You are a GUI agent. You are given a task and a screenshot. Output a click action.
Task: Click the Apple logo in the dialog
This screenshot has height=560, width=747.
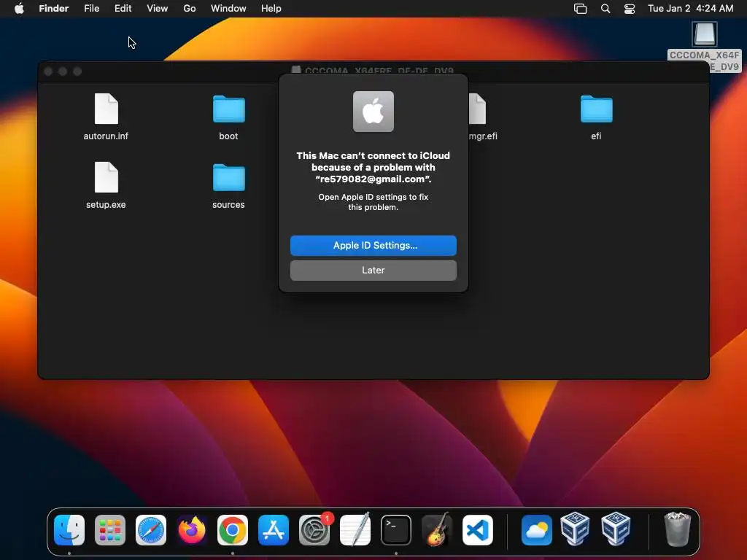(373, 112)
